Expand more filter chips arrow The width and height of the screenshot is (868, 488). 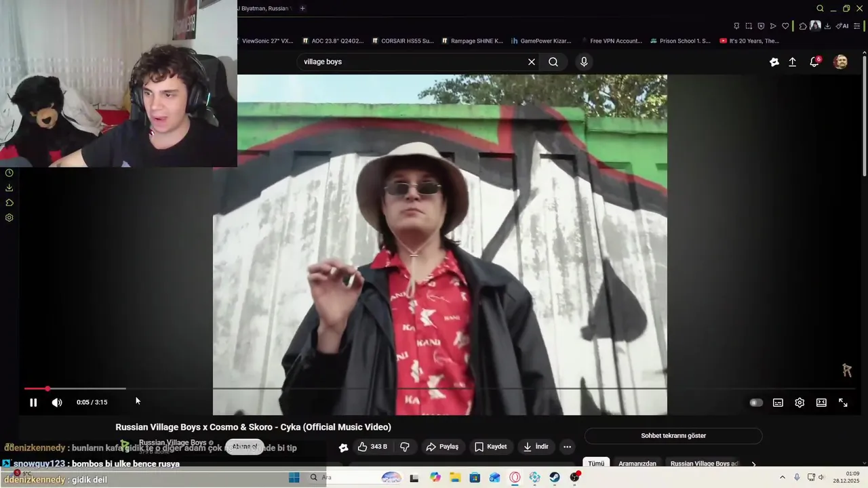(753, 464)
